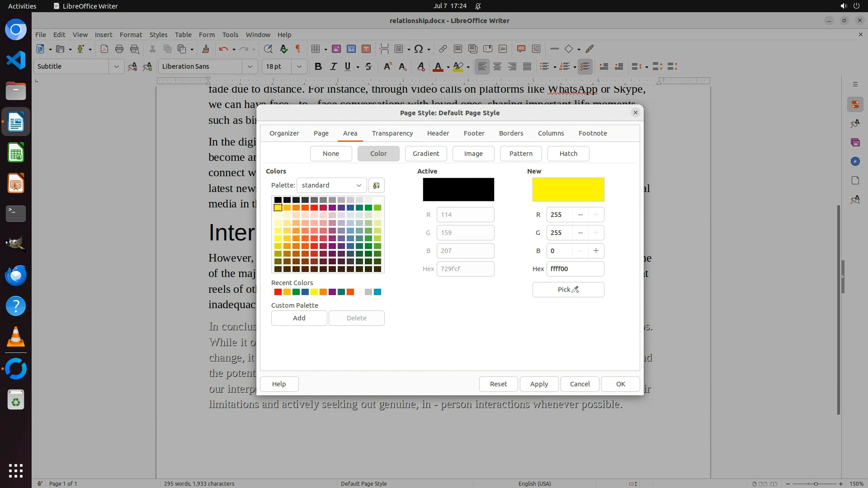The image size is (868, 488).
Task: Click the Bold formatting icon
Action: 318,66
